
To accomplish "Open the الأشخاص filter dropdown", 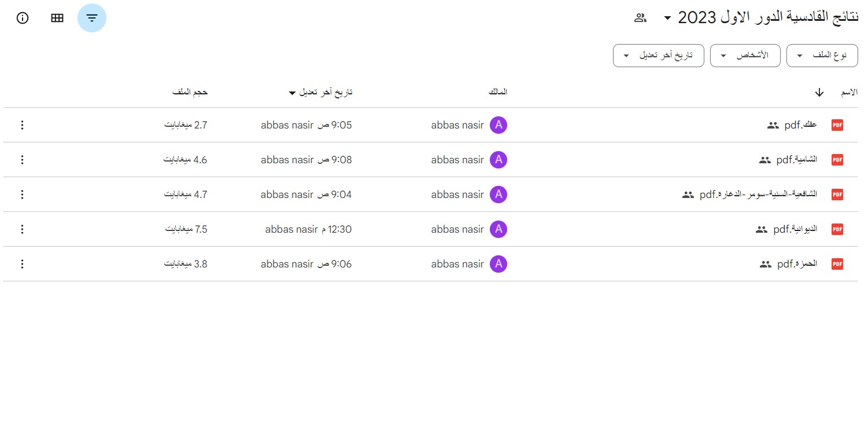I will (745, 56).
